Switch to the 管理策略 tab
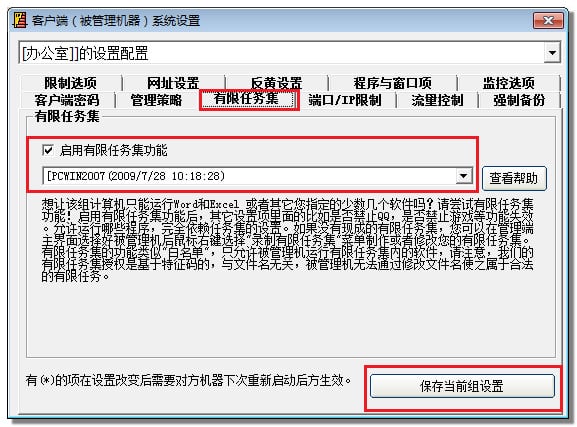 coord(156,100)
